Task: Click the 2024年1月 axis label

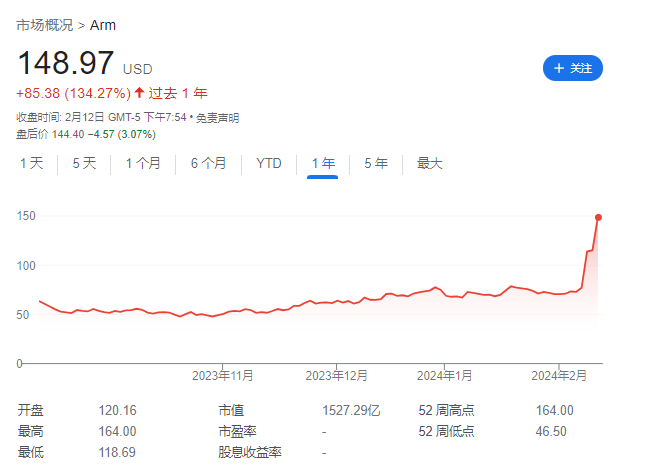Action: click(x=445, y=376)
